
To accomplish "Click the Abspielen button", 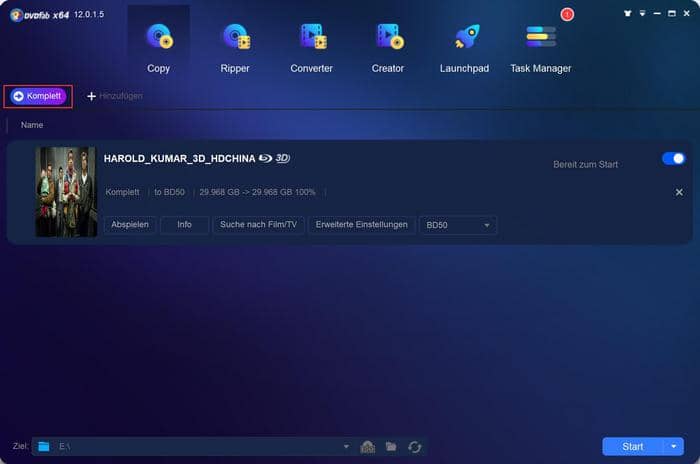I will (129, 225).
